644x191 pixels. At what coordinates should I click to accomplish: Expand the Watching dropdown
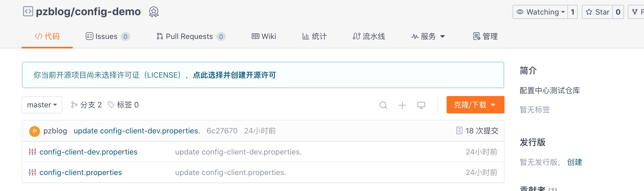540,12
